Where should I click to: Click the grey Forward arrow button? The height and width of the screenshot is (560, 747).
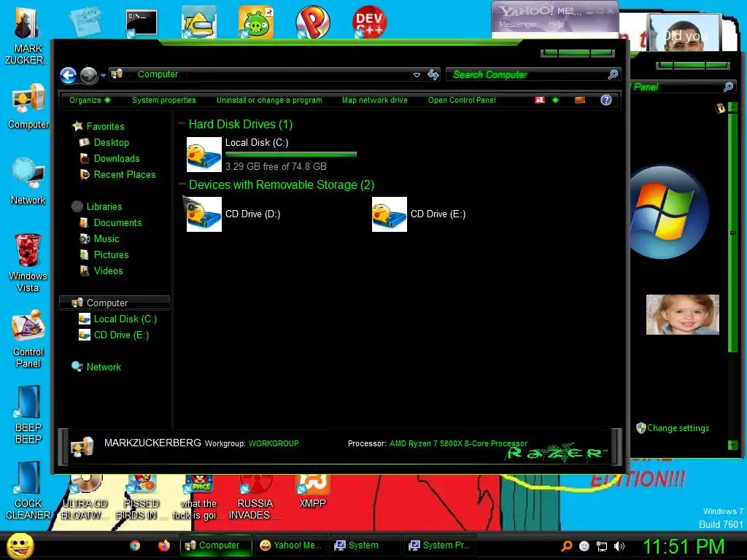[88, 75]
